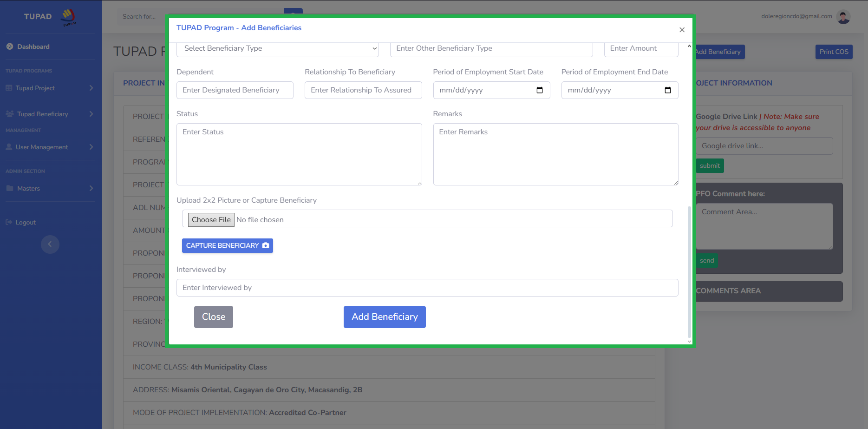Click the Add Beneficiary submit button in modal

coord(385,317)
